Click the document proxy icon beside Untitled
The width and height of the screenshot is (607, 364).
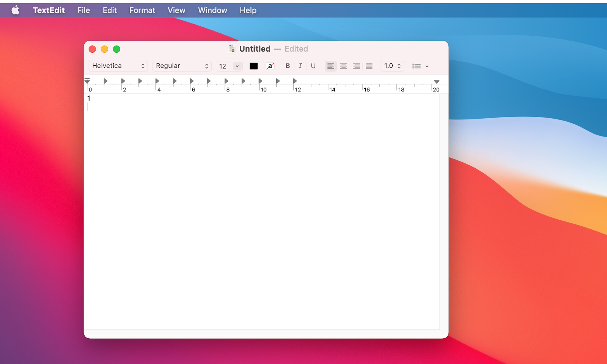point(232,49)
